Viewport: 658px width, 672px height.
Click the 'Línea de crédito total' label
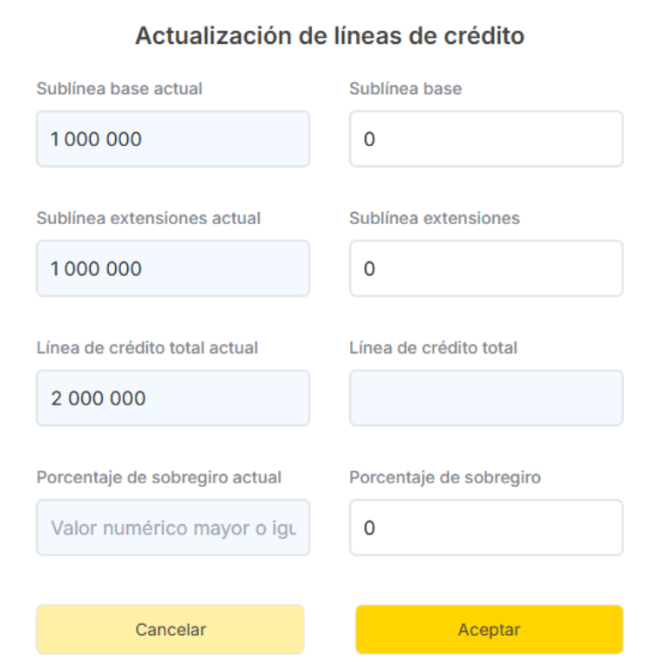coord(433,348)
